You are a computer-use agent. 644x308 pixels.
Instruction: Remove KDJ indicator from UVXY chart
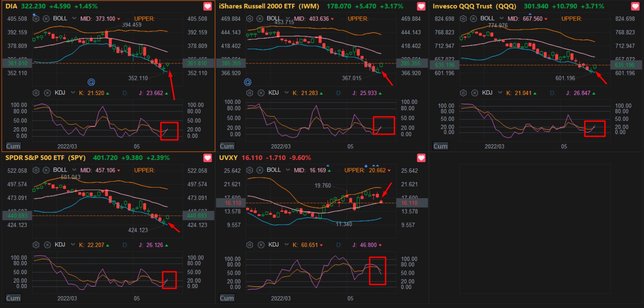pos(261,245)
